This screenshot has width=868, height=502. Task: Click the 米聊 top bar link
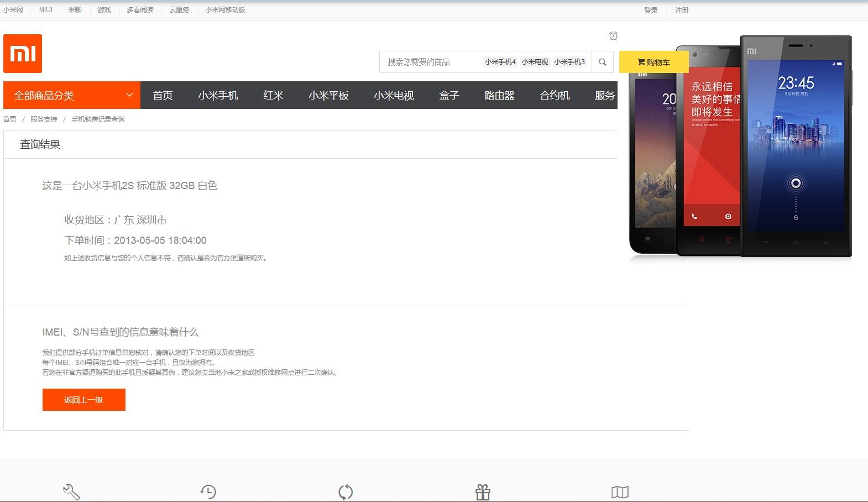coord(75,10)
